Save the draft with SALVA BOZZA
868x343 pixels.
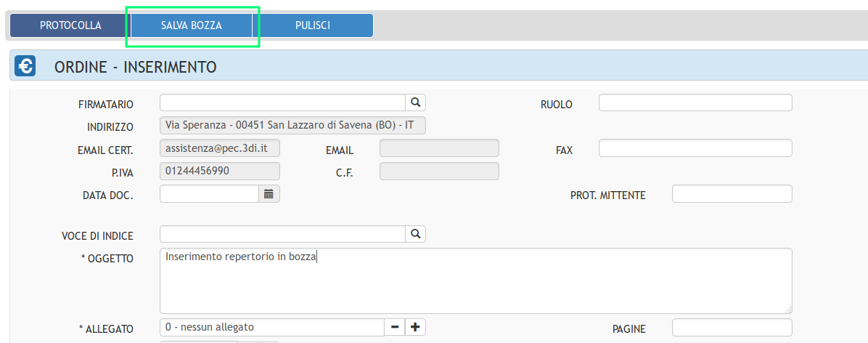pyautogui.click(x=192, y=25)
